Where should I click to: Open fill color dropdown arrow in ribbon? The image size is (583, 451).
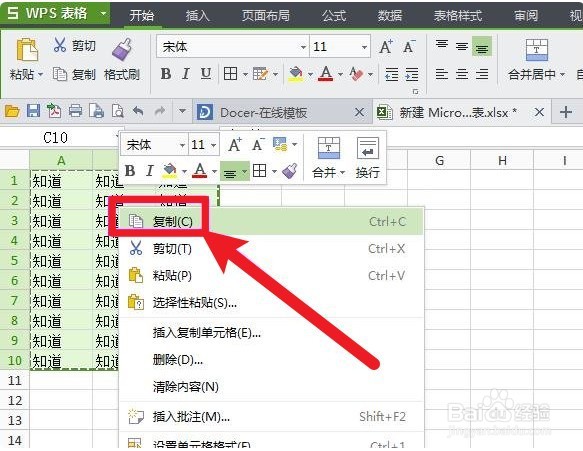tap(310, 74)
